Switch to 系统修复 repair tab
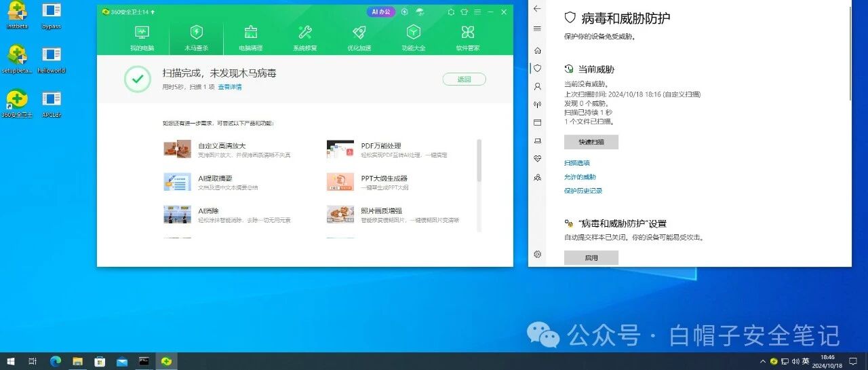868x370 pixels. click(x=304, y=38)
